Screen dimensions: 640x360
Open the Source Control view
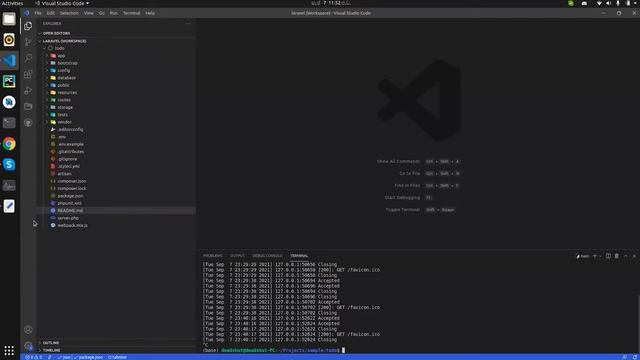28,42
